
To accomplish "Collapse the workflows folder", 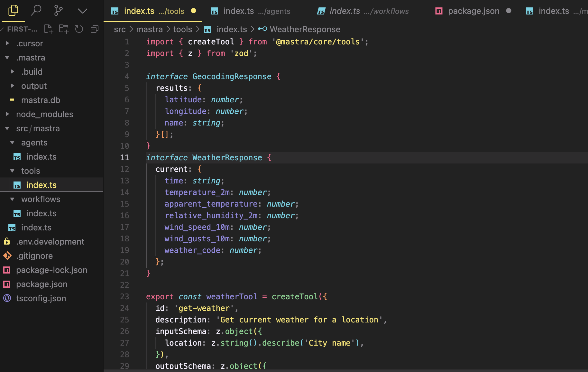I will pos(51,199).
